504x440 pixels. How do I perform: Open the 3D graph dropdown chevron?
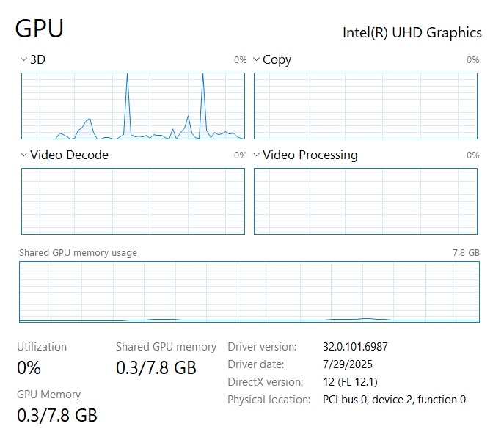pos(24,60)
